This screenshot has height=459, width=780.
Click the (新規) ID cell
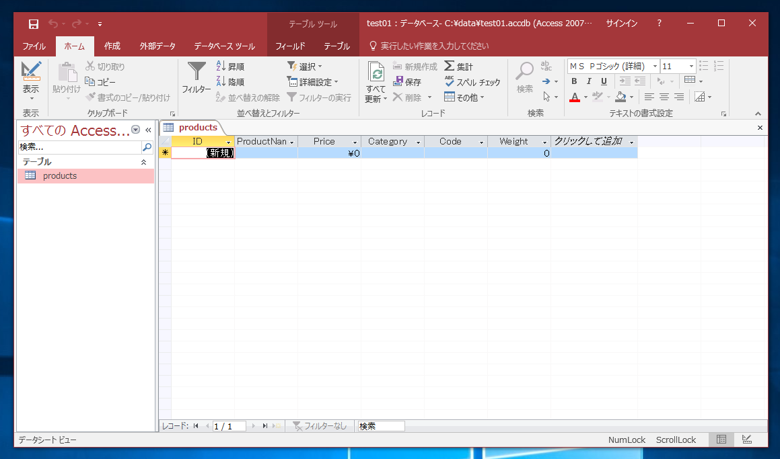203,153
